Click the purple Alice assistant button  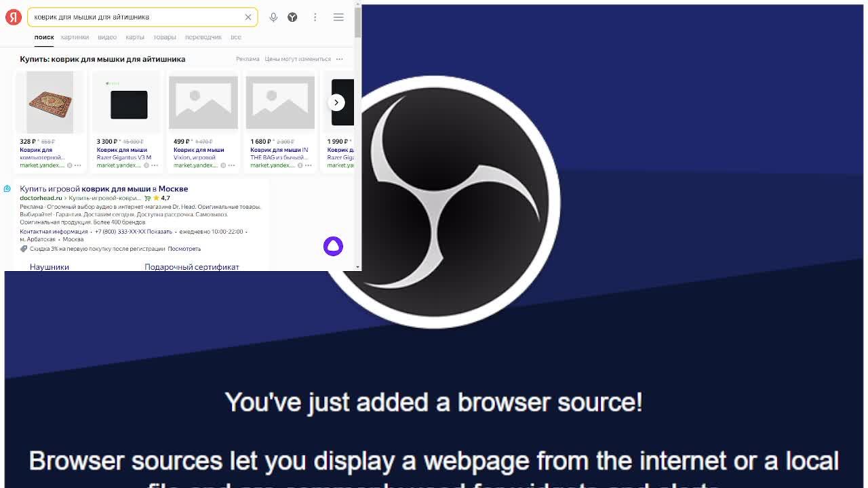click(333, 246)
